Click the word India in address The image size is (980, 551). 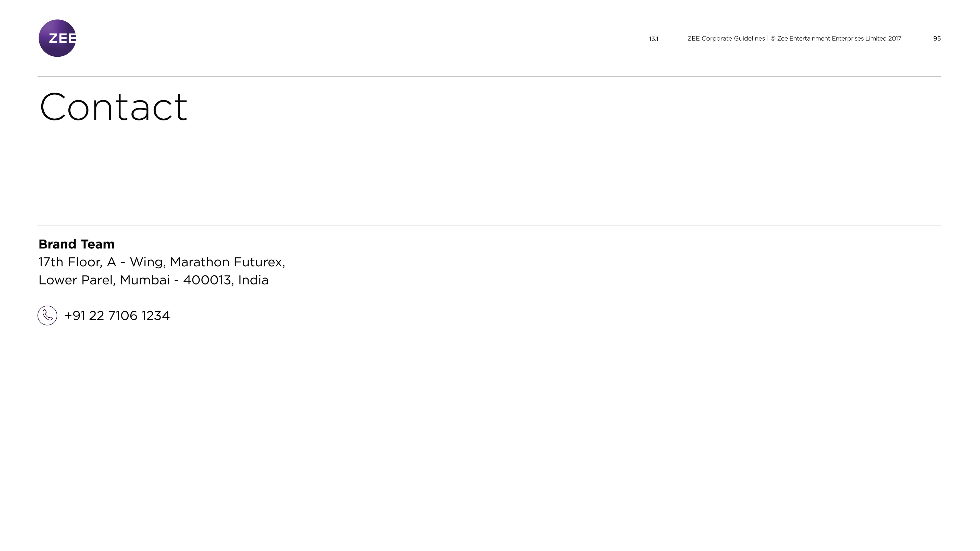pos(253,280)
